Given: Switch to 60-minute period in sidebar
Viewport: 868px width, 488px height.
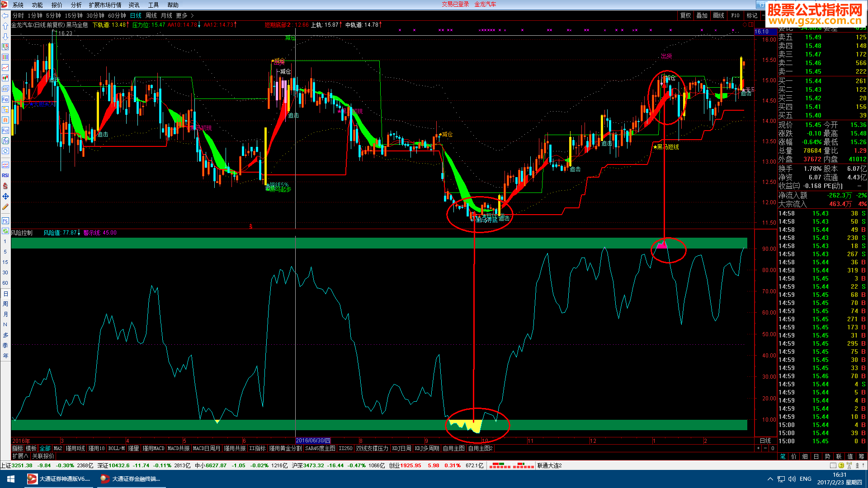Looking at the screenshot, I should (5, 283).
